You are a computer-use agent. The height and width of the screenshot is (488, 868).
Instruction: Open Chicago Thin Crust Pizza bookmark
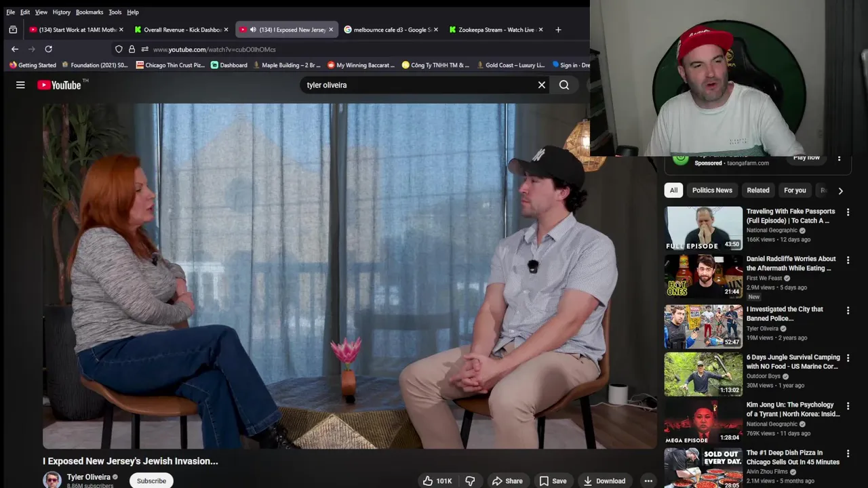[x=170, y=65]
